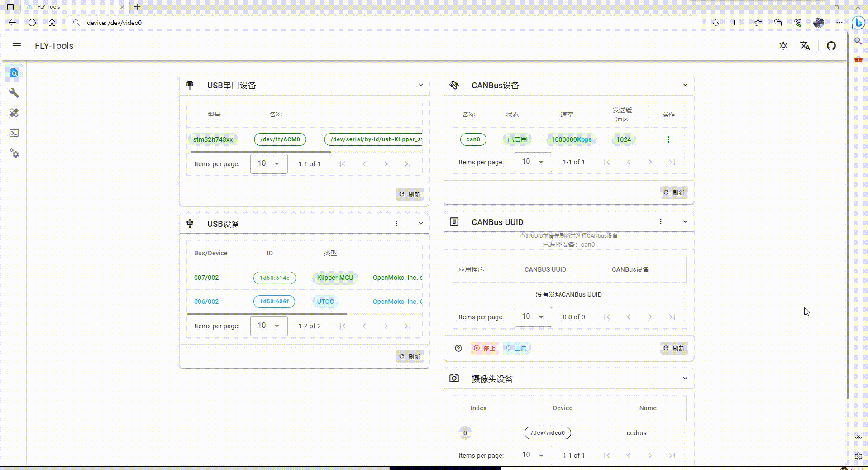This screenshot has height=470, width=868.
Task: Open the gears settings sidebar page
Action: click(x=14, y=153)
